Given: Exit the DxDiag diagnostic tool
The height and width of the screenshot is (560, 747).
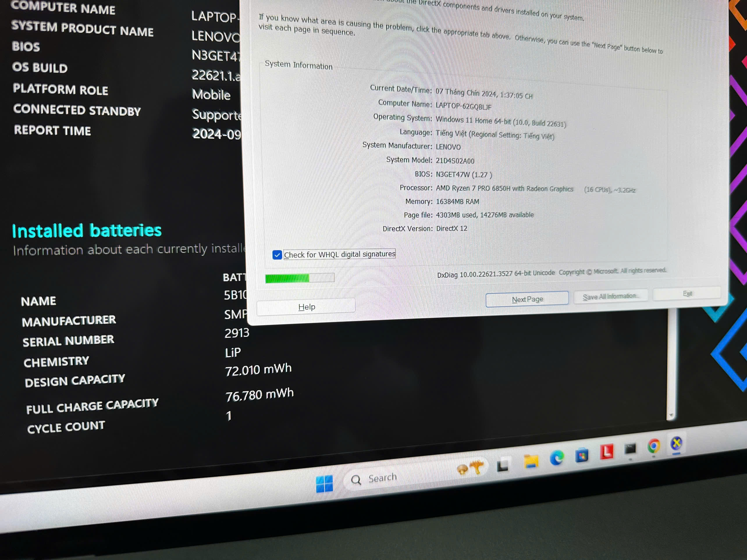Looking at the screenshot, I should pyautogui.click(x=685, y=294).
